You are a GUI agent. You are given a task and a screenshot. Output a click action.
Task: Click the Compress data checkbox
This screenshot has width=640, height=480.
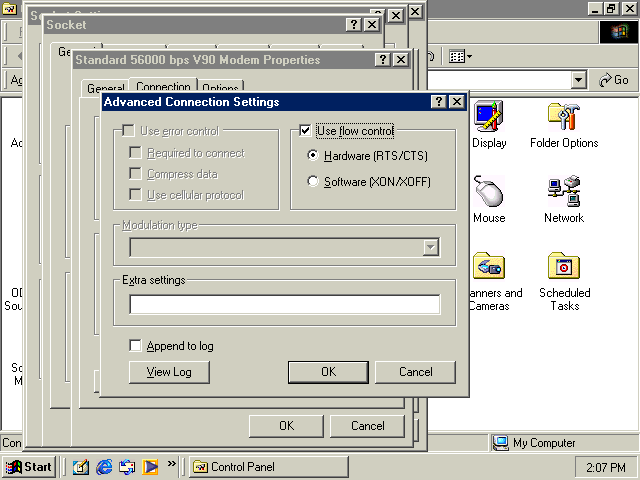click(x=135, y=174)
